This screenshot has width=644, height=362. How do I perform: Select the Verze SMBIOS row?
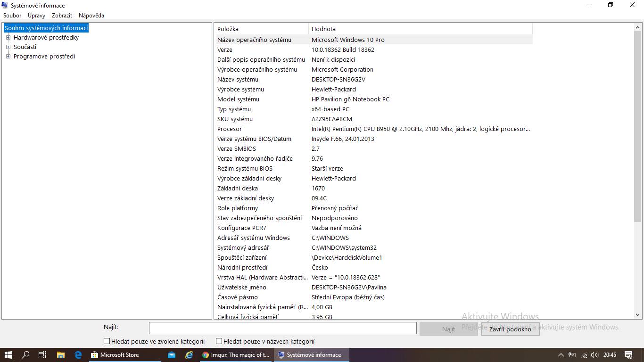click(x=374, y=149)
